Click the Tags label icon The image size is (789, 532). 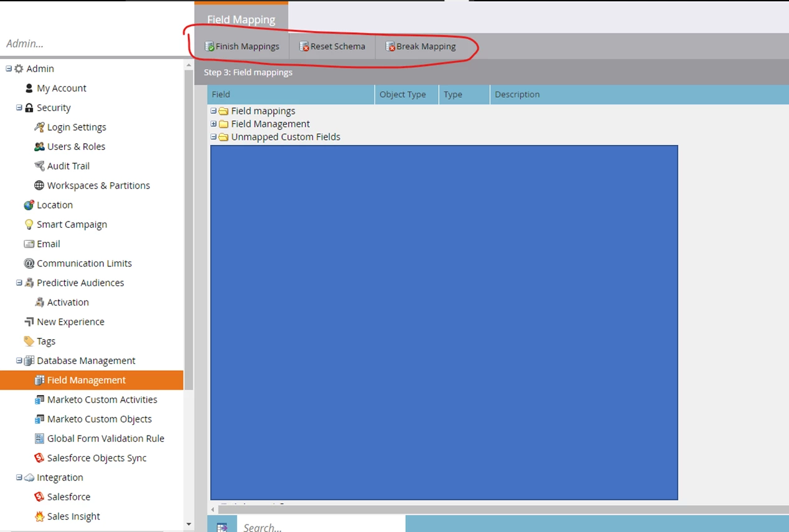29,341
